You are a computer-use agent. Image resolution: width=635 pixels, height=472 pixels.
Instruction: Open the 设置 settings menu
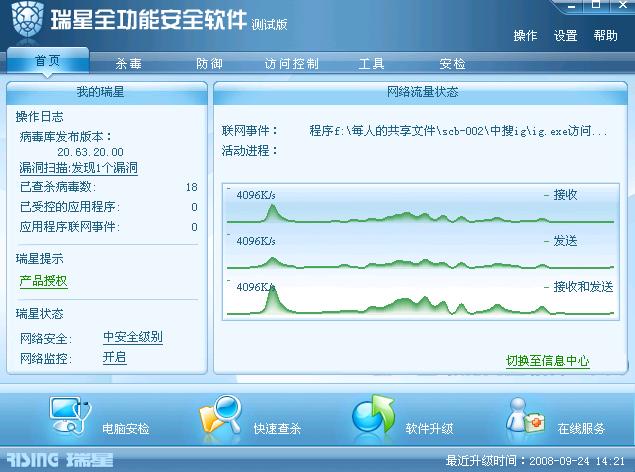(x=565, y=36)
